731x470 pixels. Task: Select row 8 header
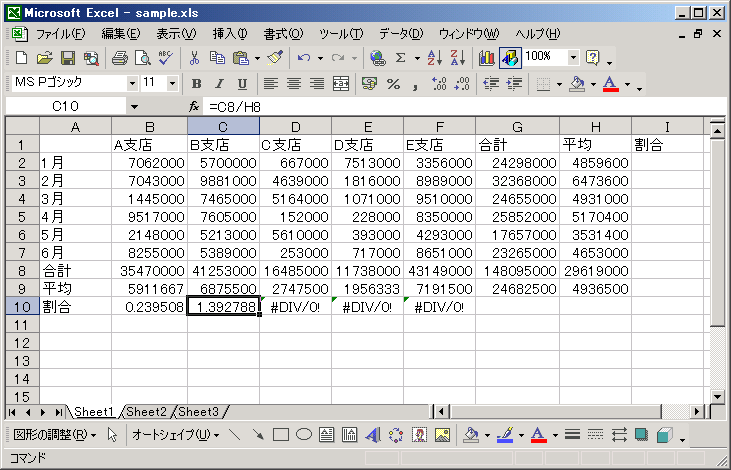(x=22, y=271)
